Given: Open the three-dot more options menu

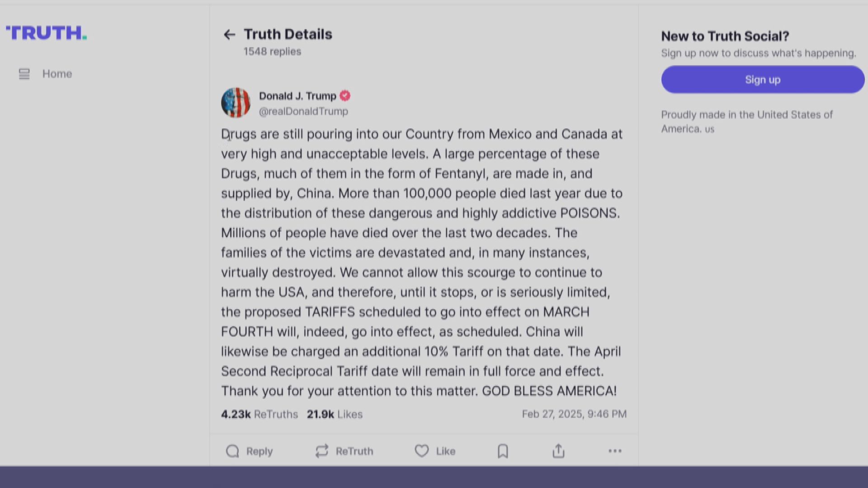Looking at the screenshot, I should coord(615,451).
